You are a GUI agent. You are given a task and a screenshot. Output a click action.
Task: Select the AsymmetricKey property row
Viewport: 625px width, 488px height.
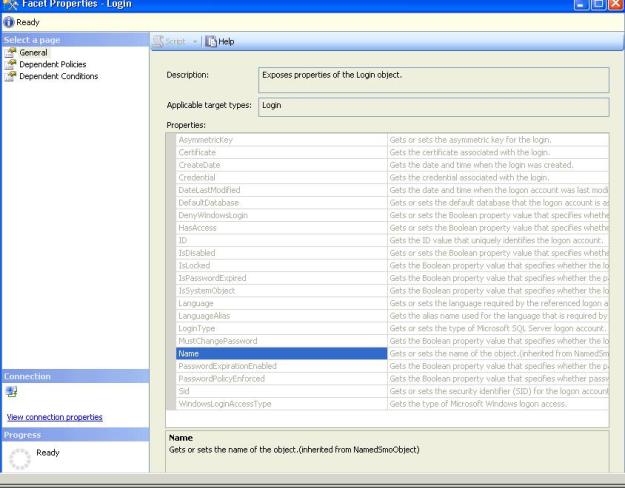tap(274, 137)
